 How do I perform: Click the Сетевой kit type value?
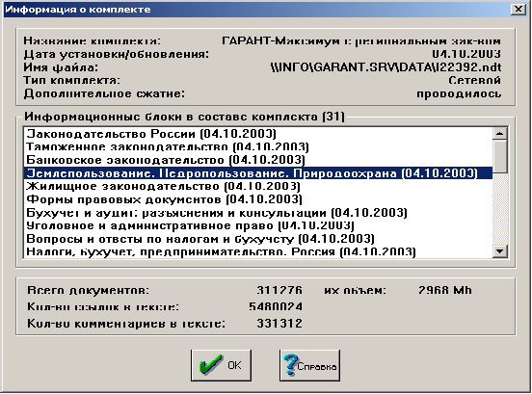(474, 81)
